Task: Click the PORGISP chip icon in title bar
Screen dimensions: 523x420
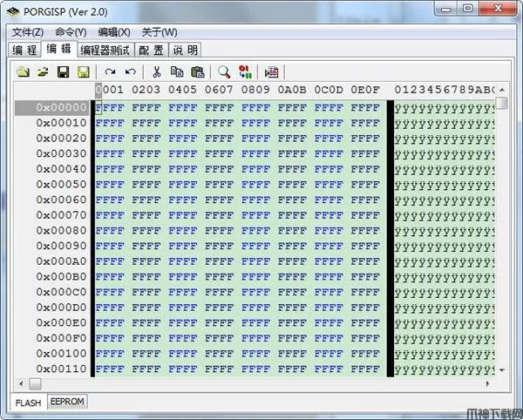Action: (13, 12)
